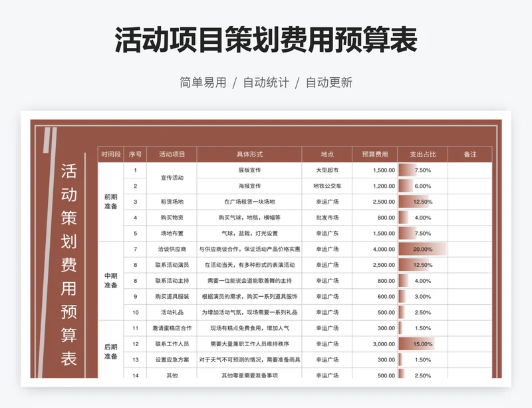The image size is (532, 408).
Task: Click the cell starting 对于天气不可预测的情况
Action: (249, 360)
